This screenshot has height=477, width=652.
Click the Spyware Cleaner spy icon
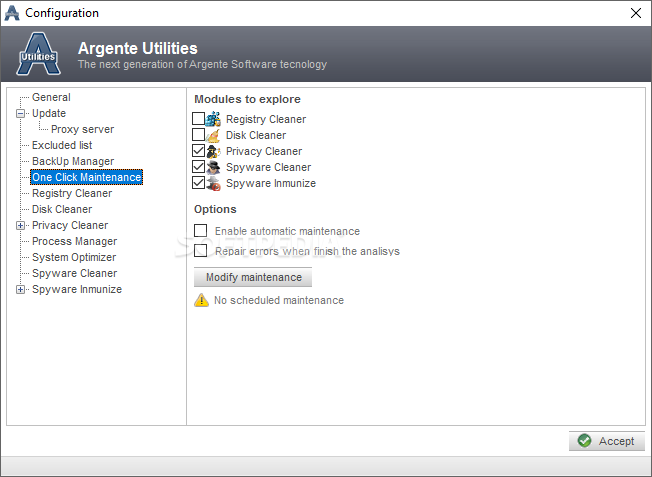point(213,167)
